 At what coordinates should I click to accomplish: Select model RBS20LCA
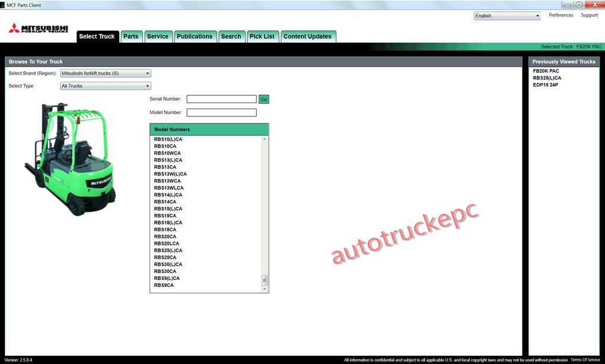click(167, 243)
